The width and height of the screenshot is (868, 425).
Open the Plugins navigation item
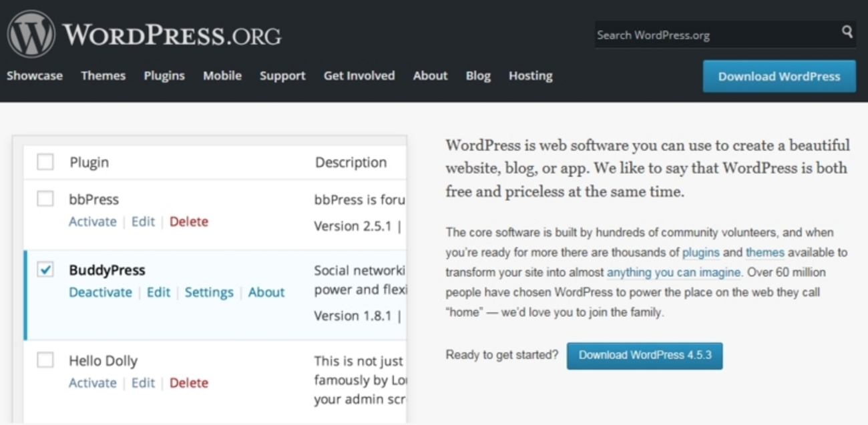point(164,76)
